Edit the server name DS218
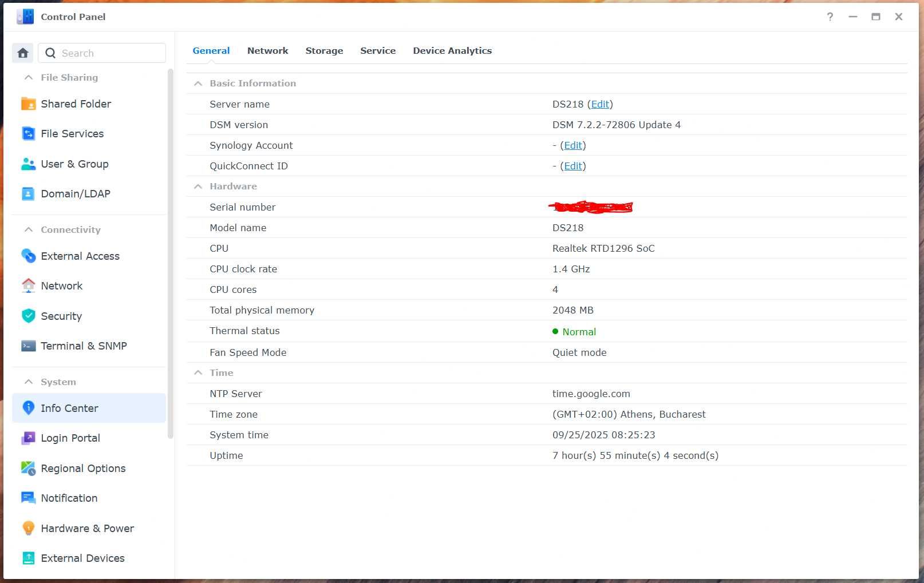 point(600,104)
